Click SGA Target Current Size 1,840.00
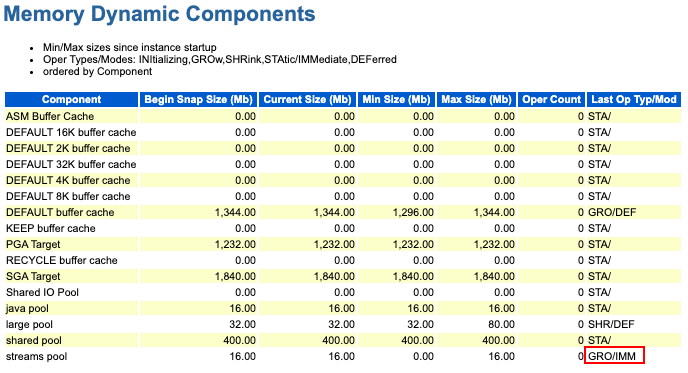688x373 pixels. click(x=334, y=276)
